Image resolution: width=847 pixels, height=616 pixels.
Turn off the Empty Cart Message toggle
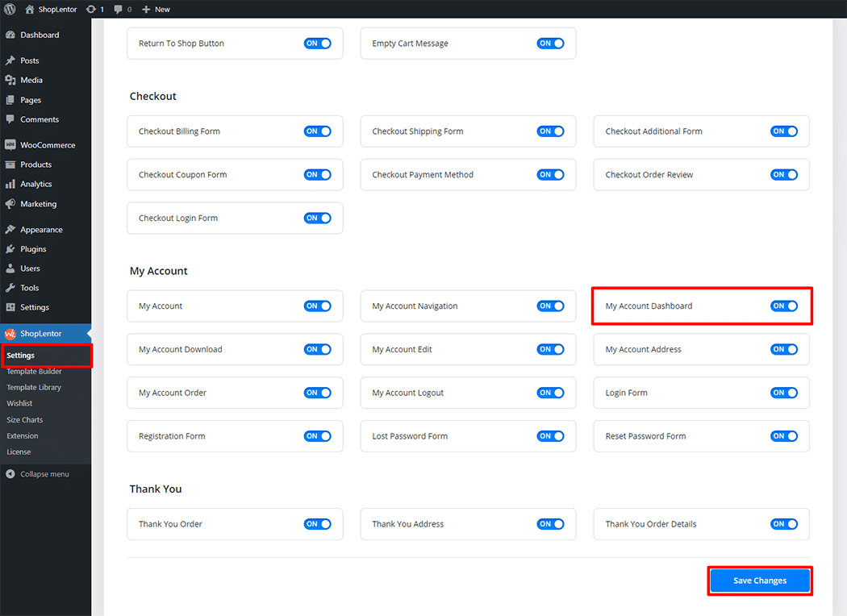[550, 44]
